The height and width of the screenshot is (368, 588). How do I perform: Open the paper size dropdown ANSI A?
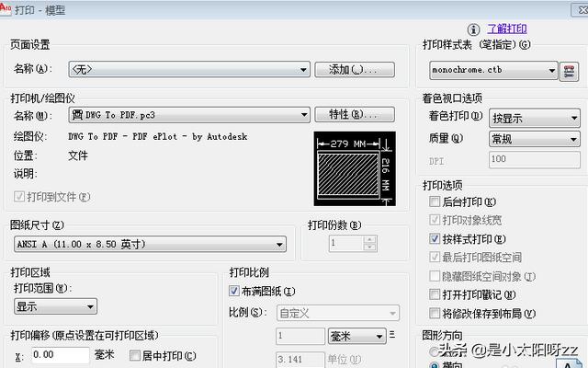coord(150,244)
